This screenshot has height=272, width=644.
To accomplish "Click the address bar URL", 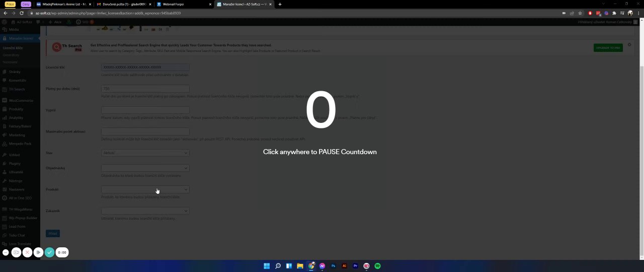I will [x=108, y=13].
